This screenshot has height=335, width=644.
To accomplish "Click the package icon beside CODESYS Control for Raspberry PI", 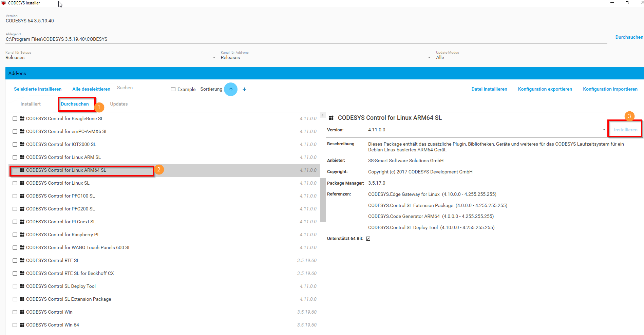I will pos(22,235).
